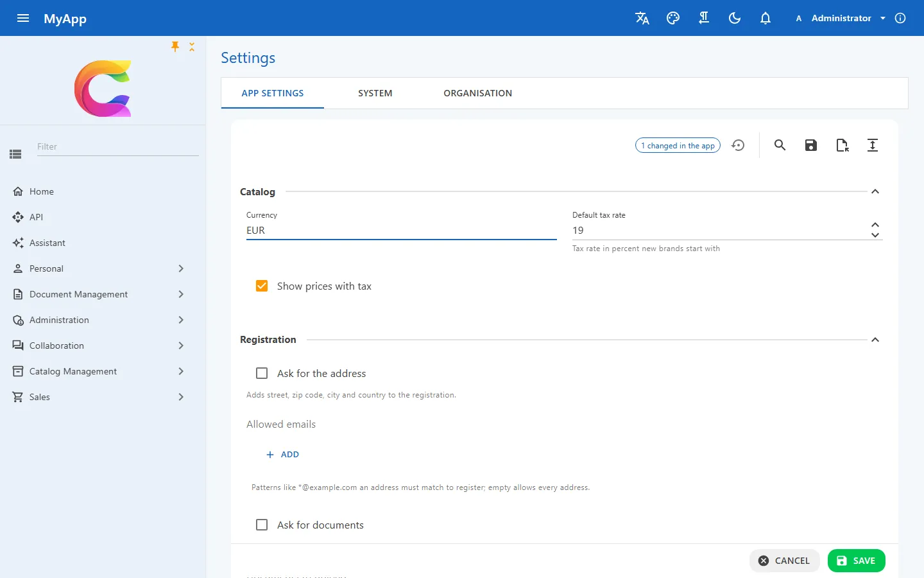The height and width of the screenshot is (578, 924).
Task: Open the Administrator user dropdown
Action: [840, 18]
